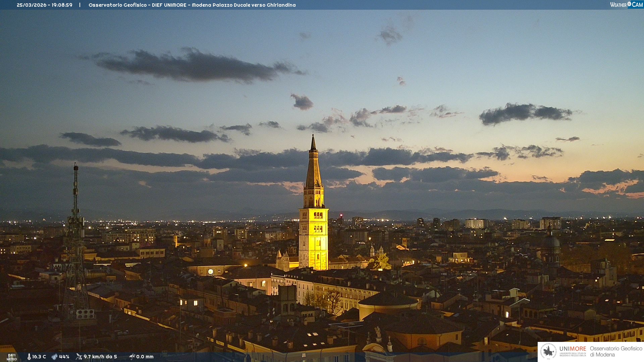
Task: Click Osservatorio Geofisico di Modena label
Action: pos(616,351)
